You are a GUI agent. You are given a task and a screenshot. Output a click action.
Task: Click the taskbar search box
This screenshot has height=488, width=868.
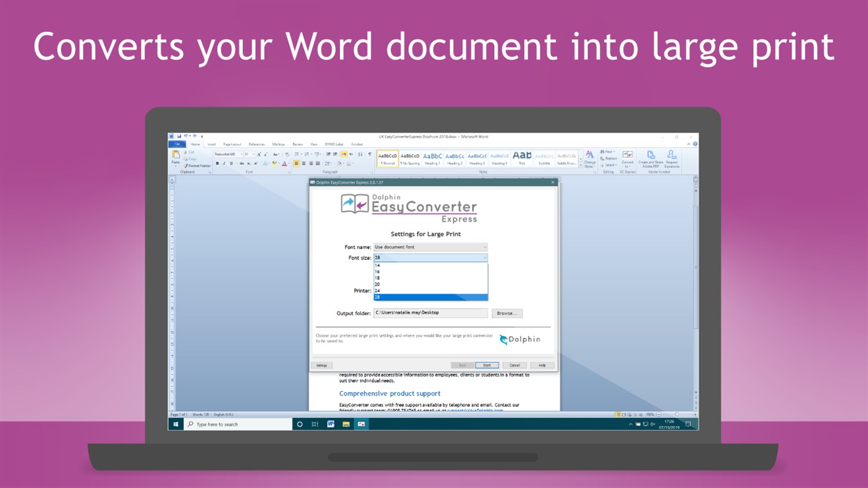tap(238, 424)
